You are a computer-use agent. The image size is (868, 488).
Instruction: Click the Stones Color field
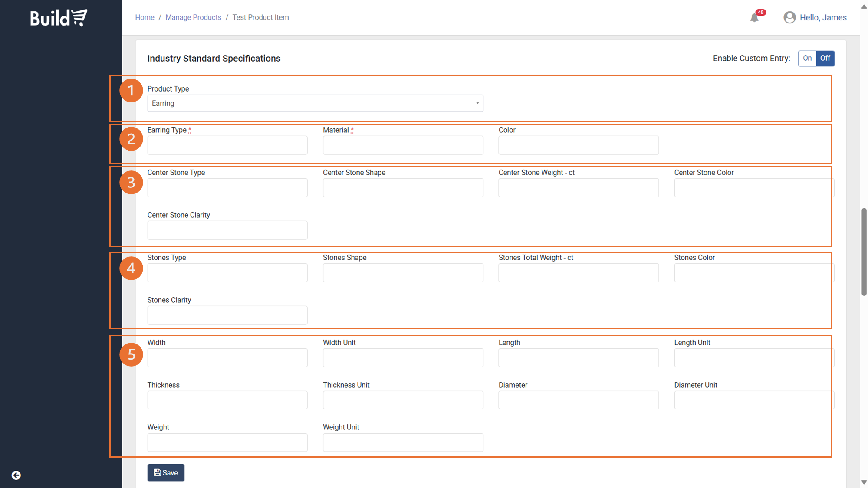pyautogui.click(x=754, y=272)
